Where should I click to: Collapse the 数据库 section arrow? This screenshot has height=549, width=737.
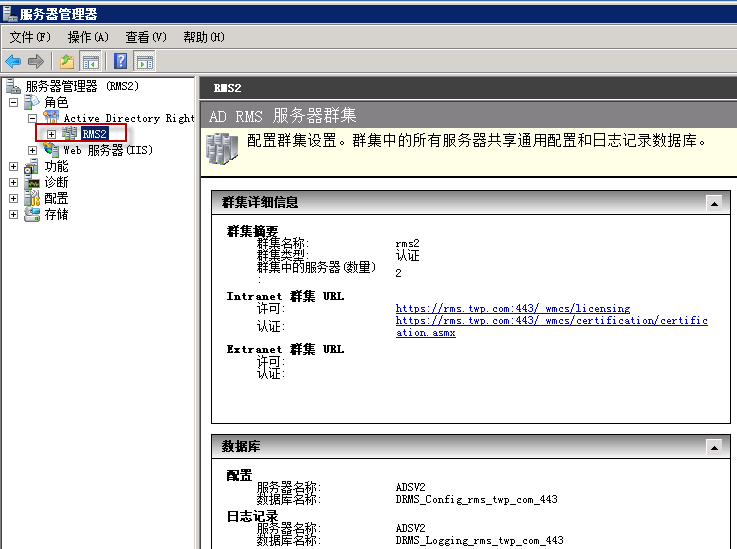(714, 447)
